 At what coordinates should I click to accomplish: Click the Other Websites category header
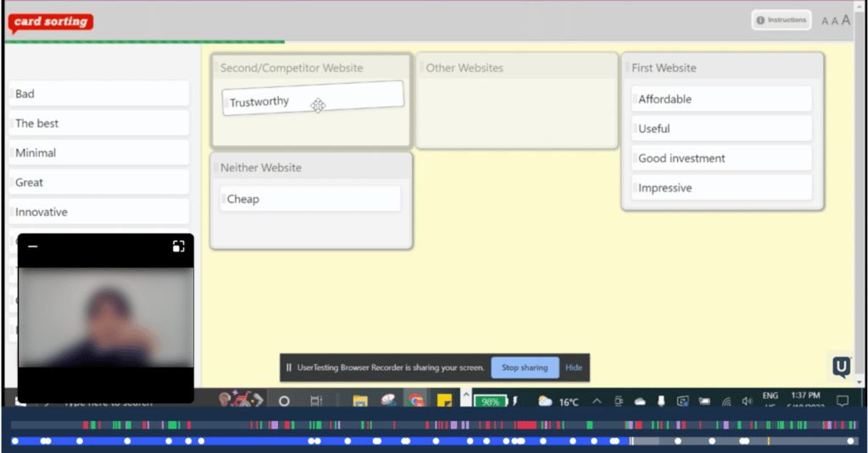(x=516, y=68)
